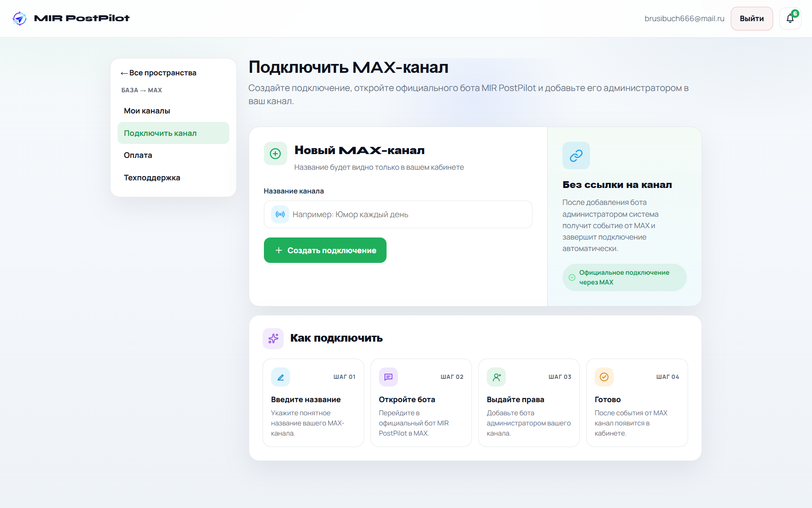The height and width of the screenshot is (508, 812).
Task: Open the Оплата section
Action: click(x=173, y=155)
